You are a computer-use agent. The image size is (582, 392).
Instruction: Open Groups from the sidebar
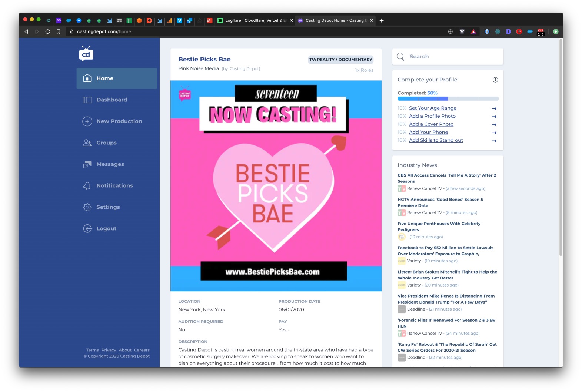point(106,143)
